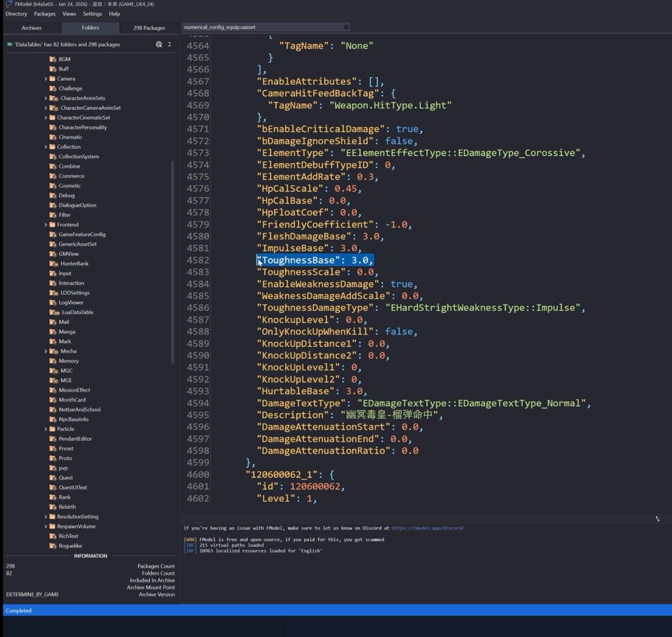Click the LuaDataTable folder icon
The image size is (672, 637).
click(54, 312)
